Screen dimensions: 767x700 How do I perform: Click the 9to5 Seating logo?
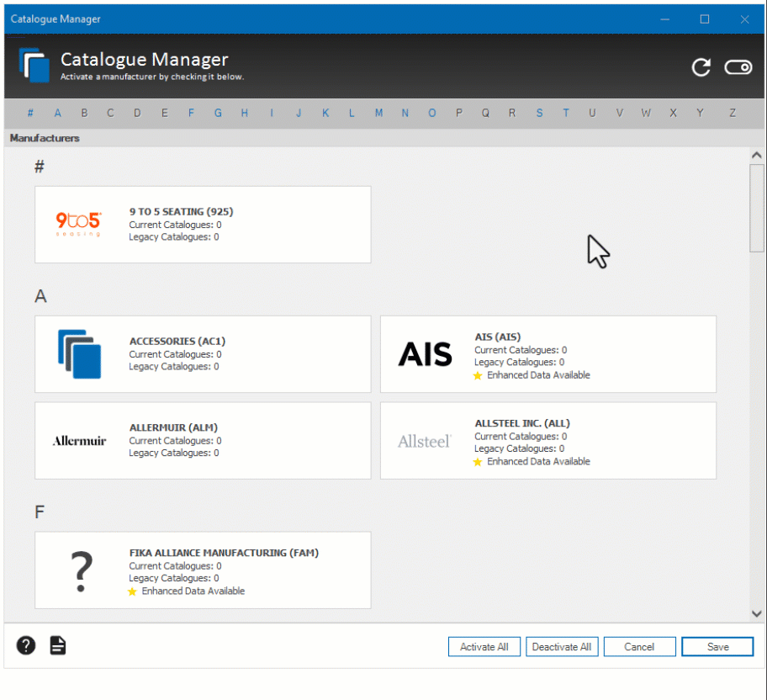[x=79, y=225]
